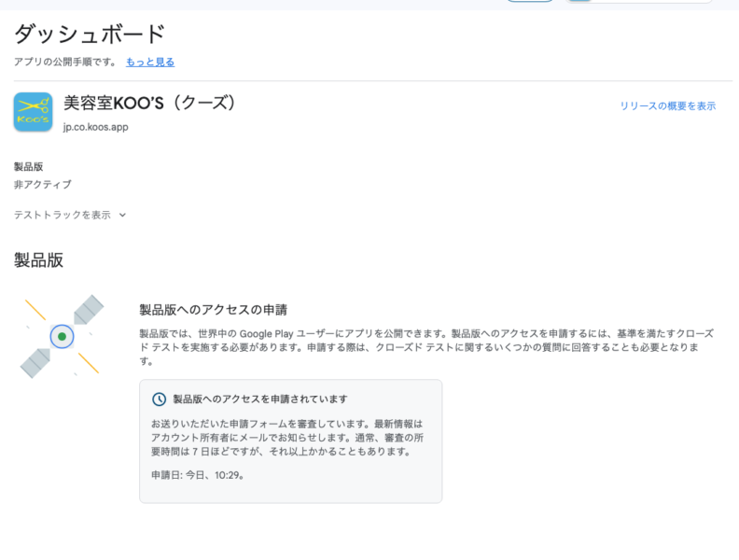Click the KOO'S scissors app icon
The height and width of the screenshot is (560, 739).
(33, 112)
